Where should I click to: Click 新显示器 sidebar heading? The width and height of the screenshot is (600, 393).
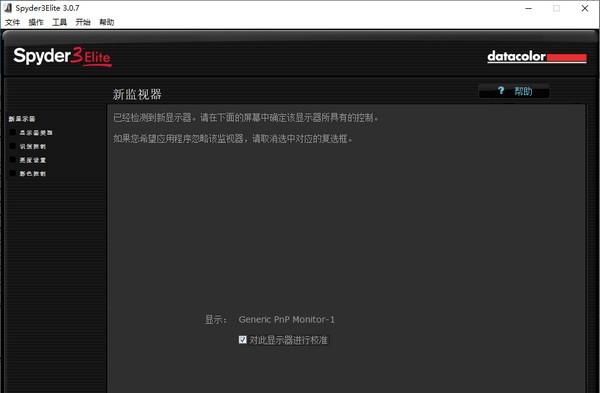(x=22, y=119)
